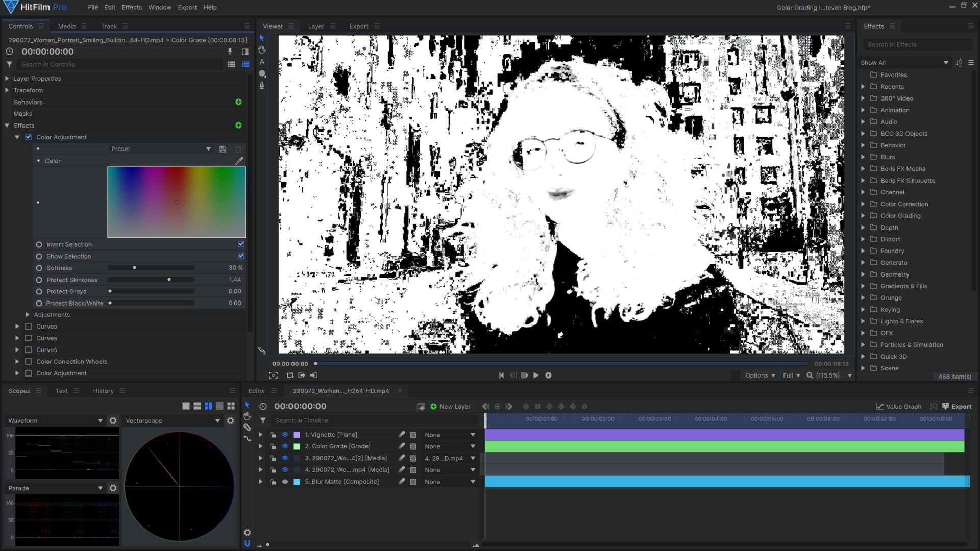Select the slice tool in timeline
The image size is (980, 551).
[x=247, y=428]
